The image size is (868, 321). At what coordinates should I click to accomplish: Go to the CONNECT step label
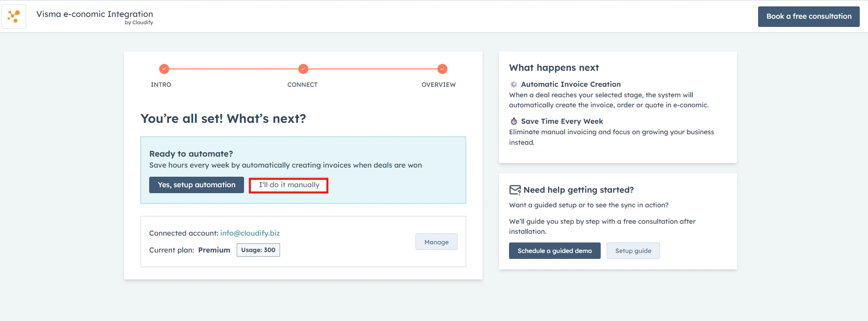302,84
